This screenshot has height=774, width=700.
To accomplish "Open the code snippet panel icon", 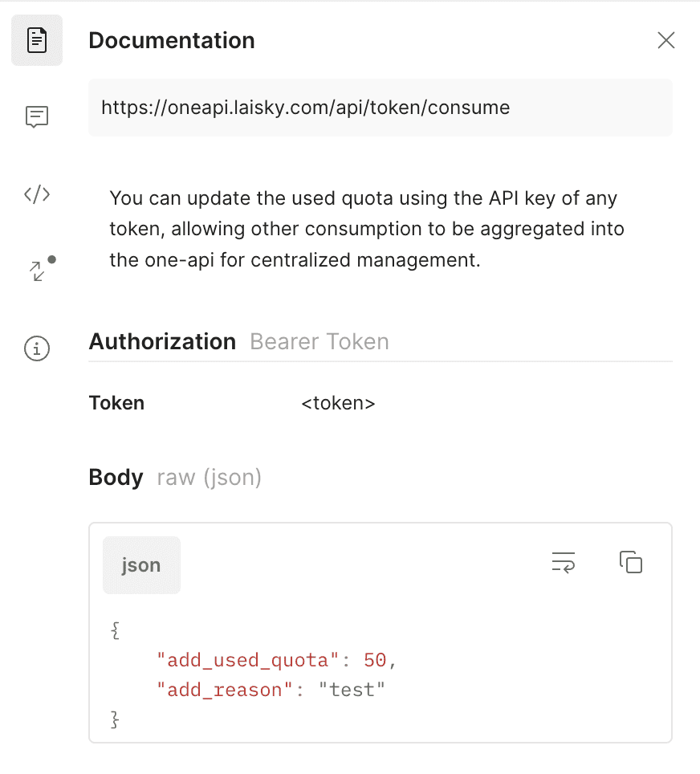I will tap(37, 194).
